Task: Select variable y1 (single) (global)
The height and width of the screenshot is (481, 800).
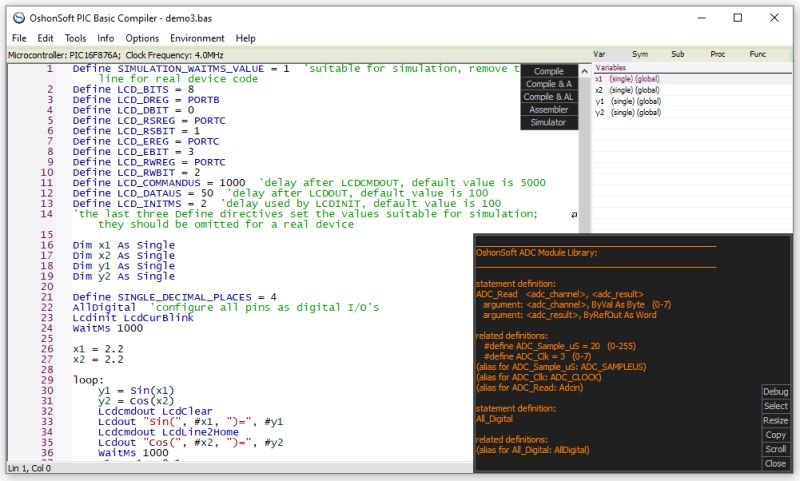Action: click(x=692, y=102)
